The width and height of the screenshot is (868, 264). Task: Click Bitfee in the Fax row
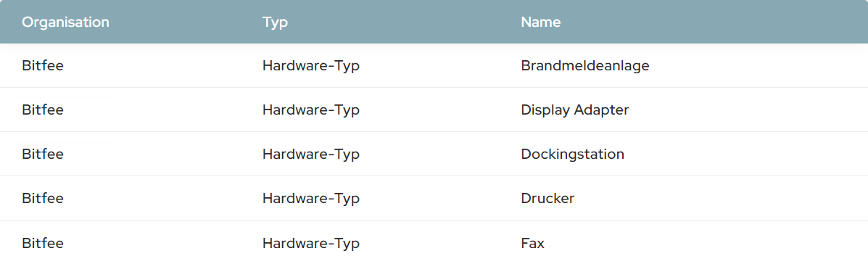(43, 243)
